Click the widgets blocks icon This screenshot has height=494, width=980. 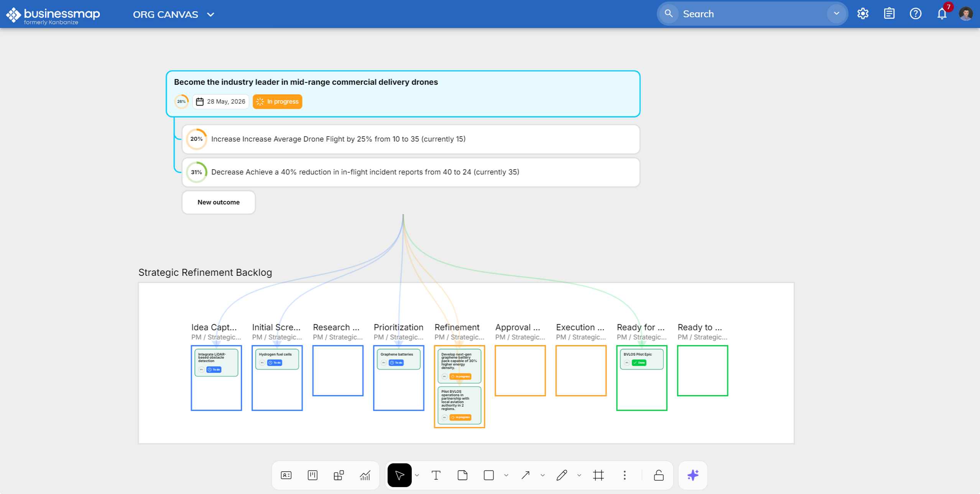tap(339, 476)
